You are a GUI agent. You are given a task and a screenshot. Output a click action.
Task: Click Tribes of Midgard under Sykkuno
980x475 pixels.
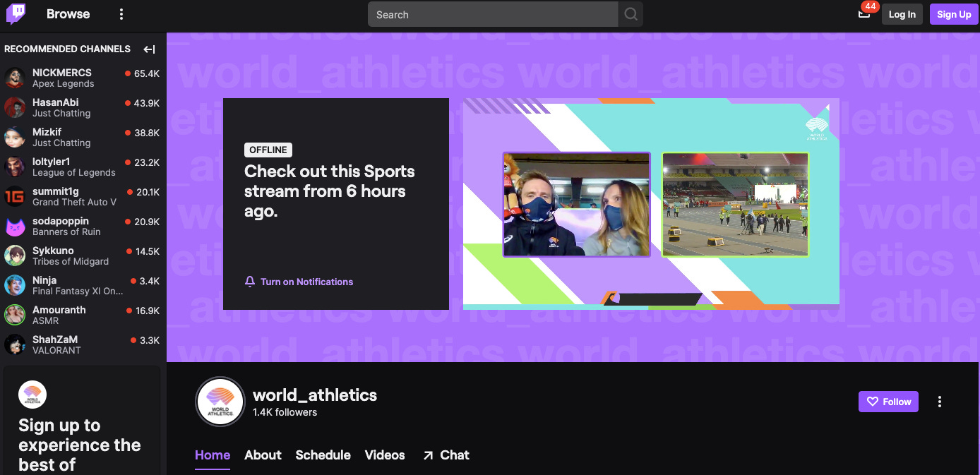pos(71,261)
